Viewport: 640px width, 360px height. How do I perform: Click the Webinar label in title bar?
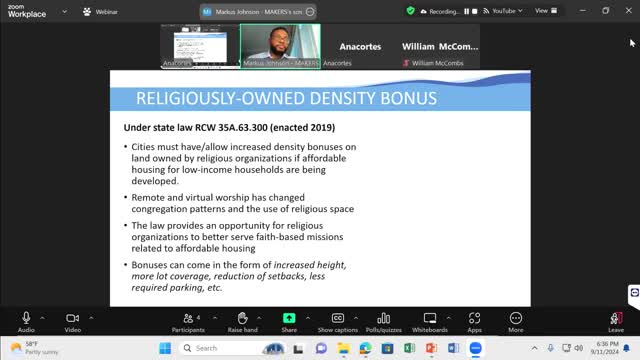pyautogui.click(x=107, y=12)
